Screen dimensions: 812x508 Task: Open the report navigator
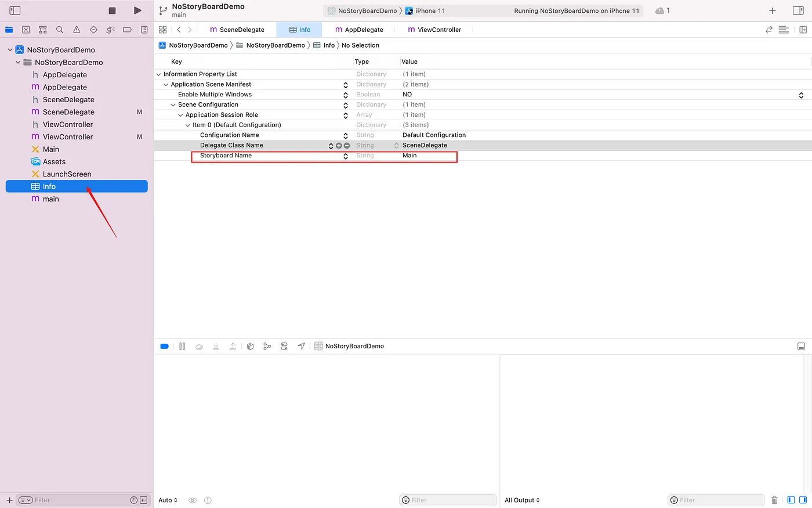tap(144, 30)
